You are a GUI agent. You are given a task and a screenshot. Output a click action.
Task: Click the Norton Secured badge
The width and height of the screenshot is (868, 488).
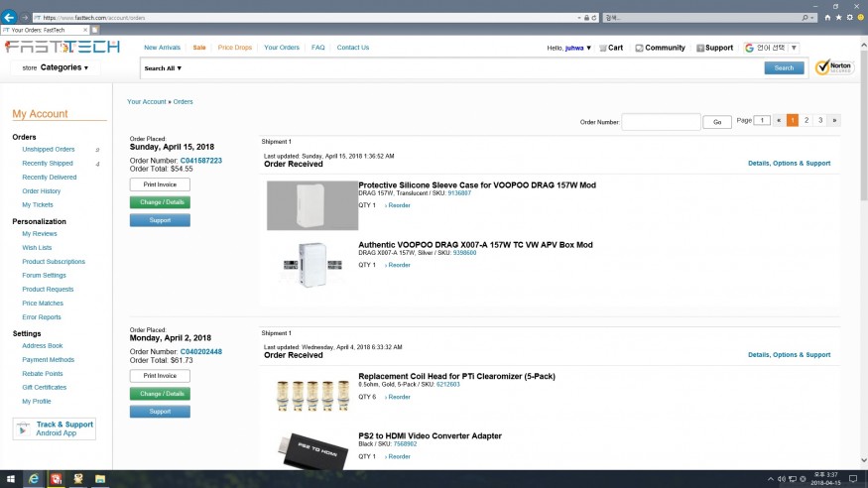point(834,67)
